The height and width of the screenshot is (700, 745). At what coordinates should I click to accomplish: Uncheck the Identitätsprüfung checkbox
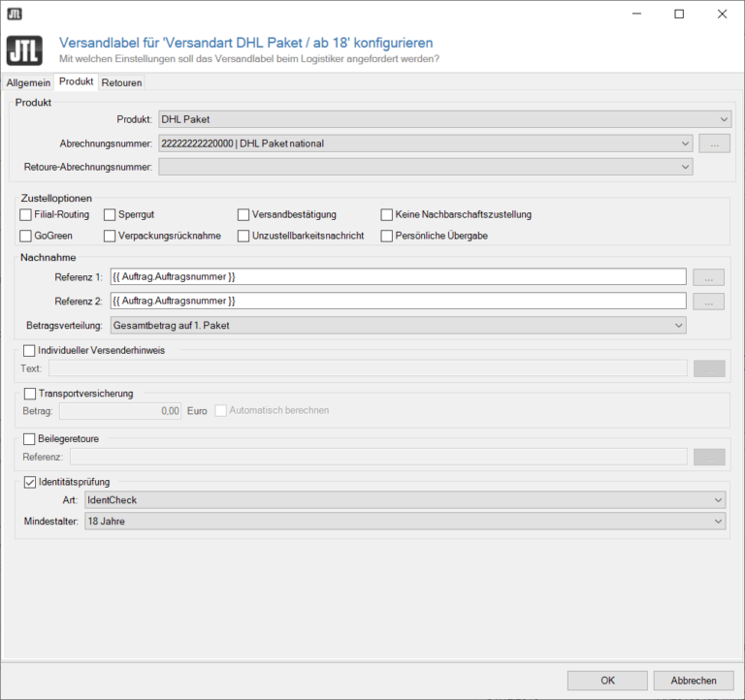click(x=29, y=481)
